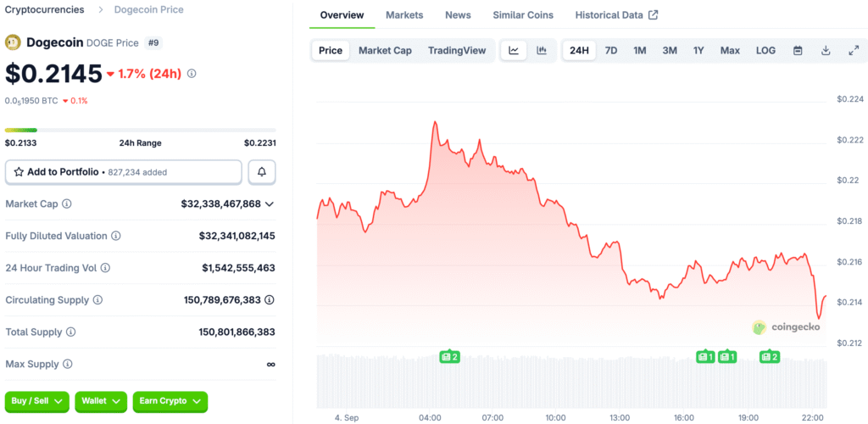This screenshot has height=424, width=868.
Task: Click info icon after 150,789,676,383 value
Action: click(x=270, y=300)
